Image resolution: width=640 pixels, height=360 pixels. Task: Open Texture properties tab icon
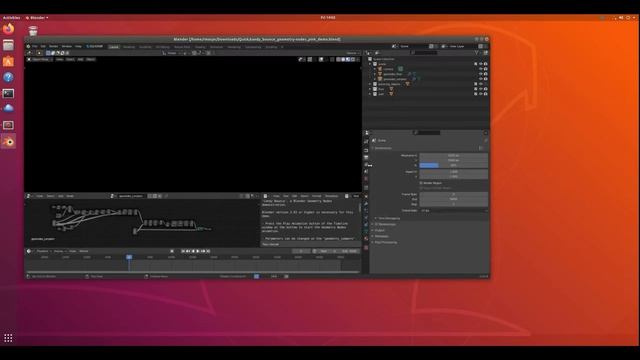coord(366,247)
